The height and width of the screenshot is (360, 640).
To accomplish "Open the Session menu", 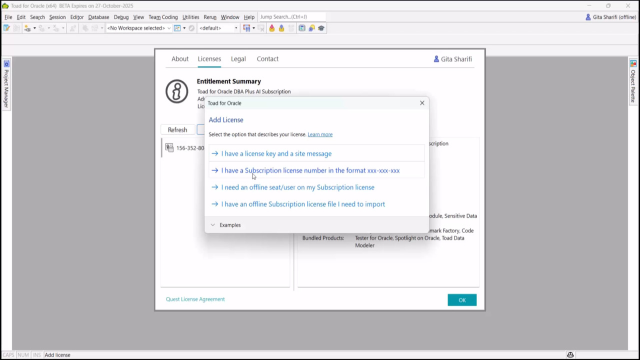I will [57, 17].
